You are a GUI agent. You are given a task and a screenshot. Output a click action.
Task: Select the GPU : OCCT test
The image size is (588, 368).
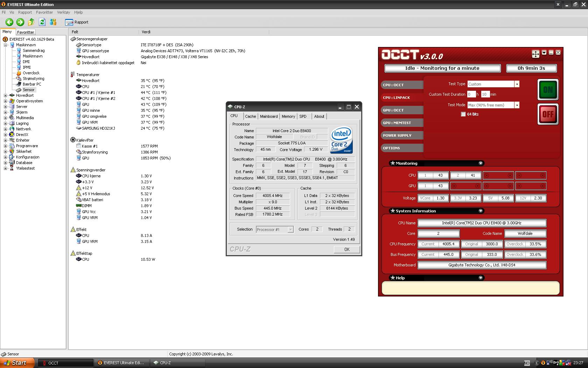402,110
